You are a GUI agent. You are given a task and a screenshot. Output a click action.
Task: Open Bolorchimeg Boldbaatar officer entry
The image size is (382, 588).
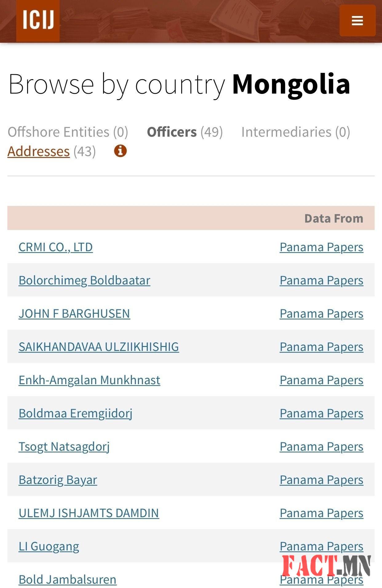84,280
